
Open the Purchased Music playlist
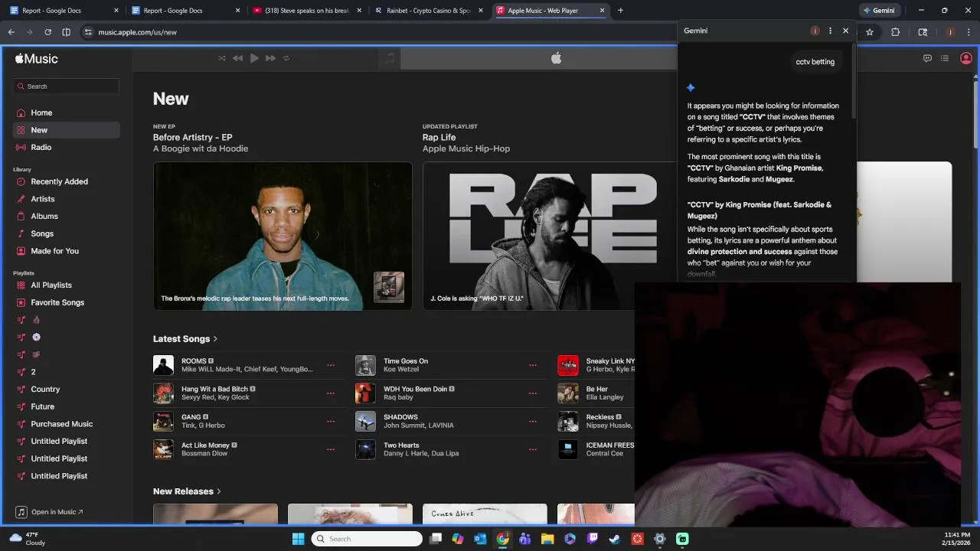[x=66, y=424]
